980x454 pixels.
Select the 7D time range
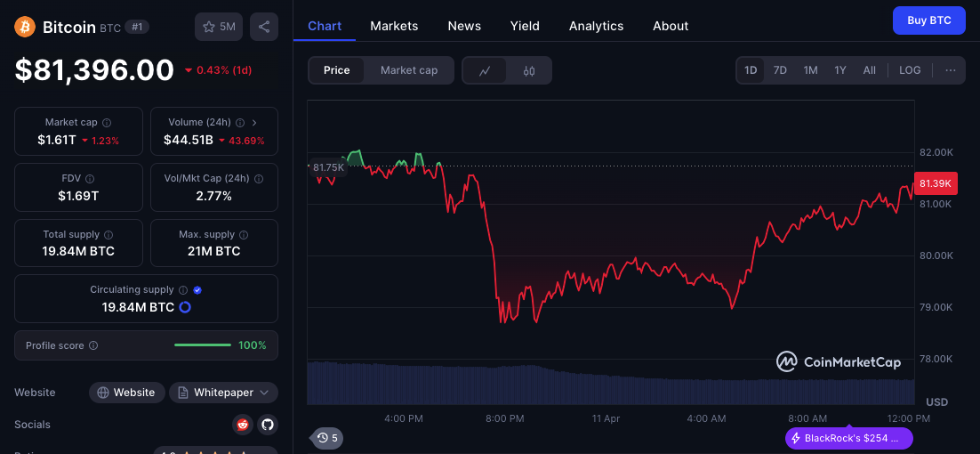tap(780, 70)
